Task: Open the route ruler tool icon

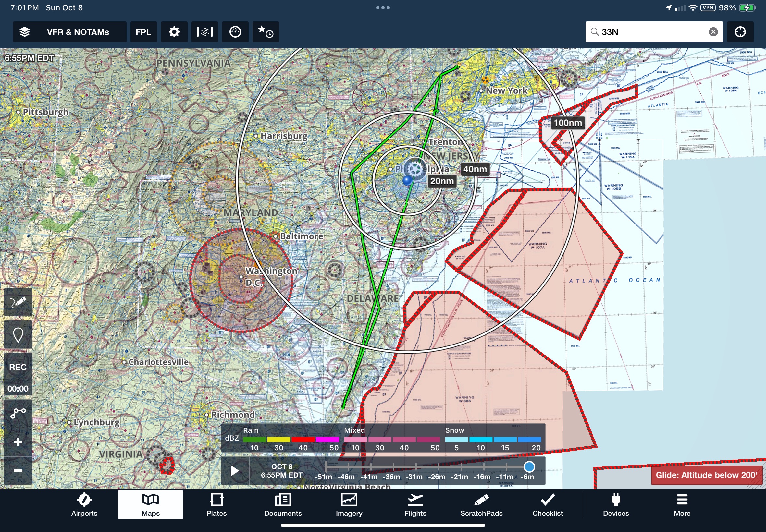Action: 18,413
